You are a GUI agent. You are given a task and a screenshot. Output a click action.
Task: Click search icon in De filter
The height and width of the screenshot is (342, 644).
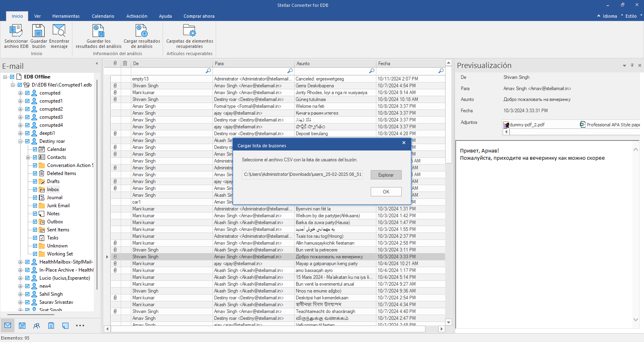coord(208,71)
